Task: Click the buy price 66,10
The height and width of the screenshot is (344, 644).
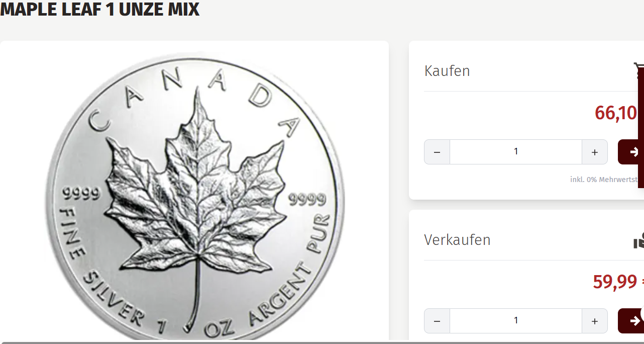Action: 616,113
